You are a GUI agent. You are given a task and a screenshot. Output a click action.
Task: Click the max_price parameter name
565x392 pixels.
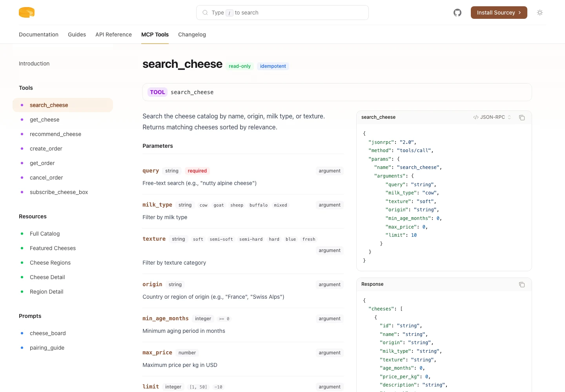click(x=157, y=353)
